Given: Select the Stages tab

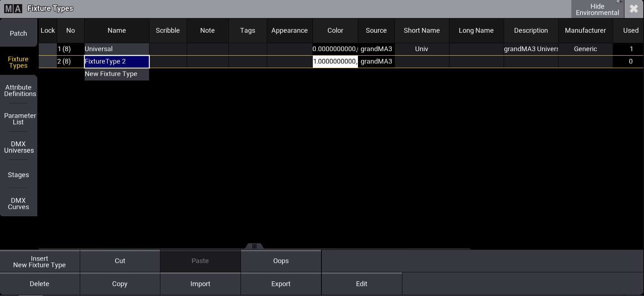Looking at the screenshot, I should (x=18, y=175).
